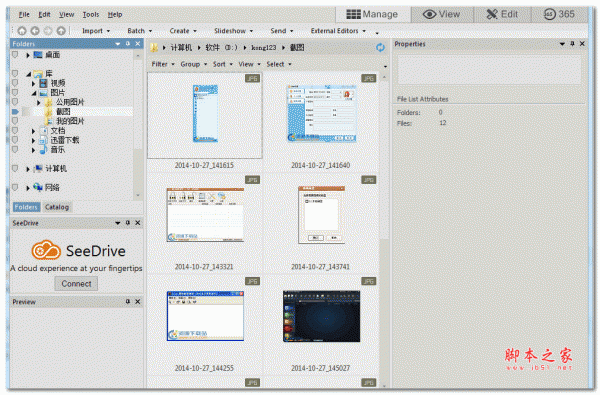Open the SeeDrive panel dropdown arrow
This screenshot has height=395, width=600.
pyautogui.click(x=118, y=223)
